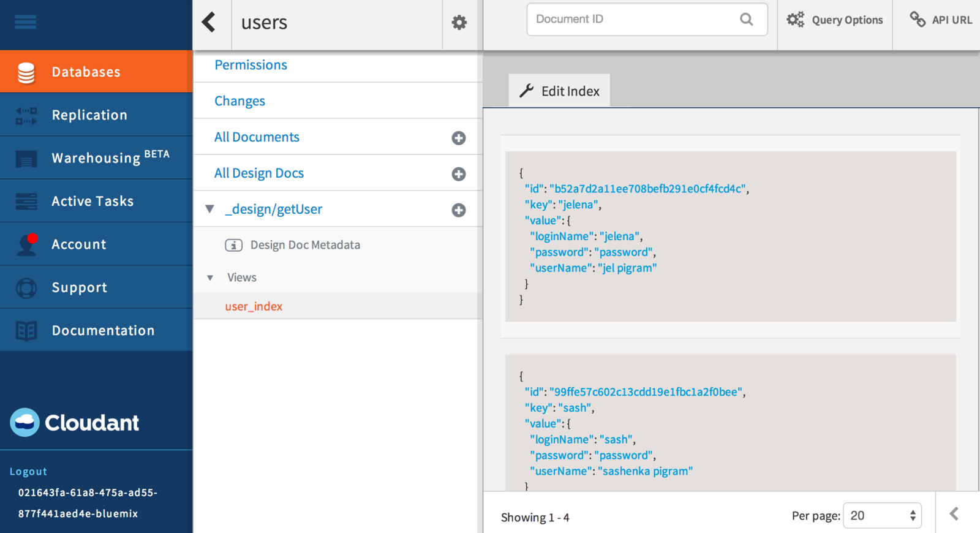Collapse the _design/getUser tree node
The width and height of the screenshot is (980, 533).
tap(209, 209)
